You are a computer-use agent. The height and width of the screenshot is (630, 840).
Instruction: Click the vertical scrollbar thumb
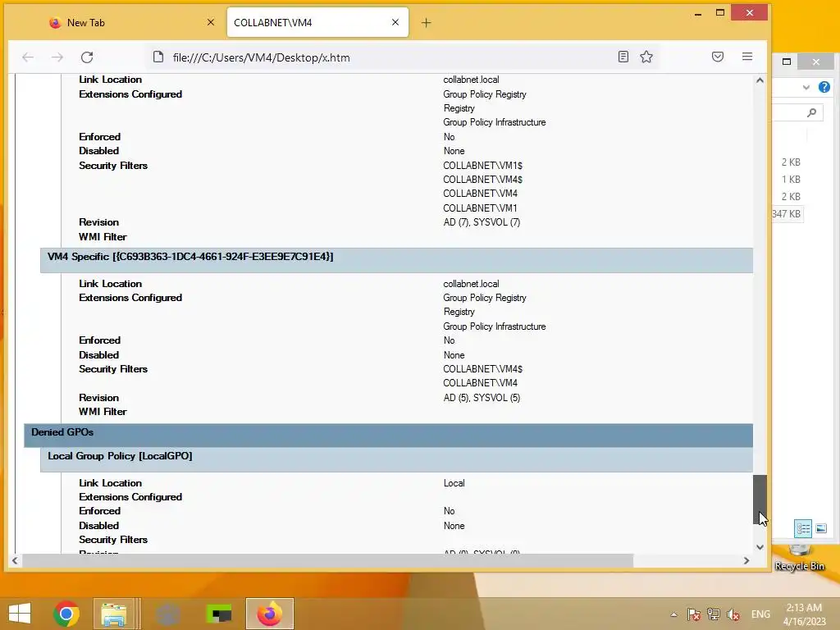760,500
